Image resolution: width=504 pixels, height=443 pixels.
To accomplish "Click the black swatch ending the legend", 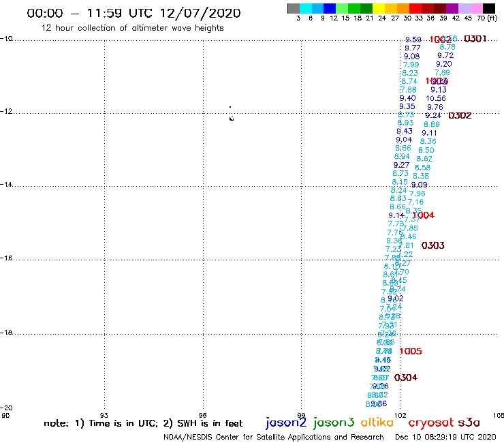I will [488, 8].
